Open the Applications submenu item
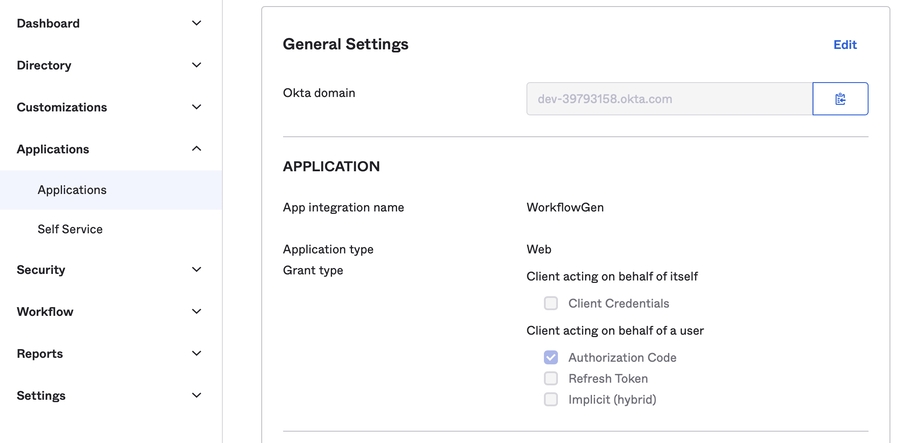Screen dimensions: 900x443 click(72, 190)
